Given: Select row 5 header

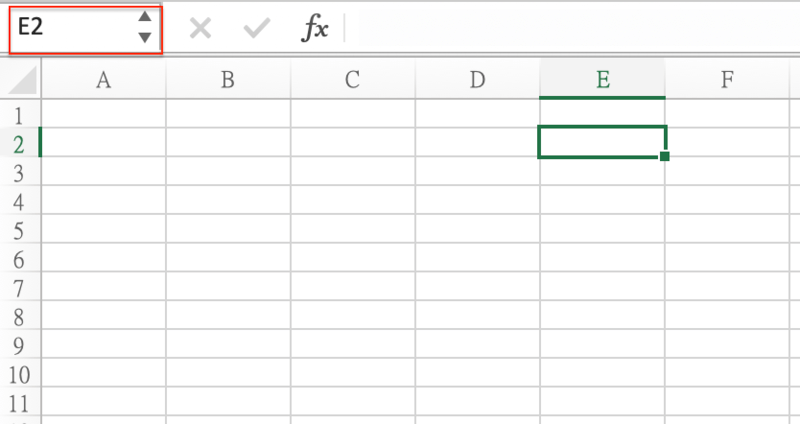Looking at the screenshot, I should 19,231.
